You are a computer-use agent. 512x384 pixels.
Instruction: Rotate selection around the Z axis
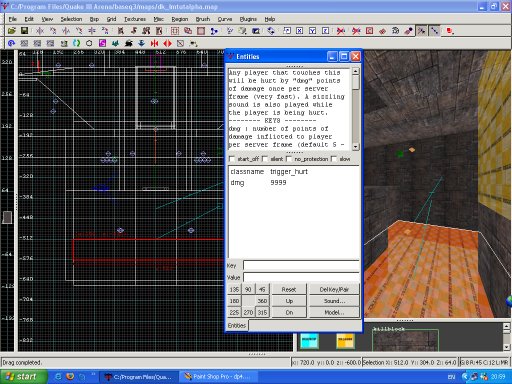[x=105, y=31]
